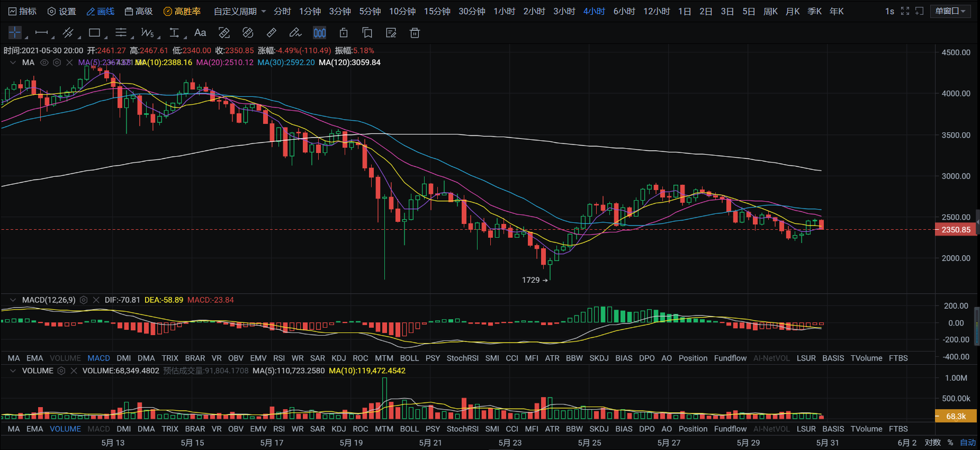Switch price scale to % percentage
The image size is (980, 450).
pyautogui.click(x=950, y=443)
